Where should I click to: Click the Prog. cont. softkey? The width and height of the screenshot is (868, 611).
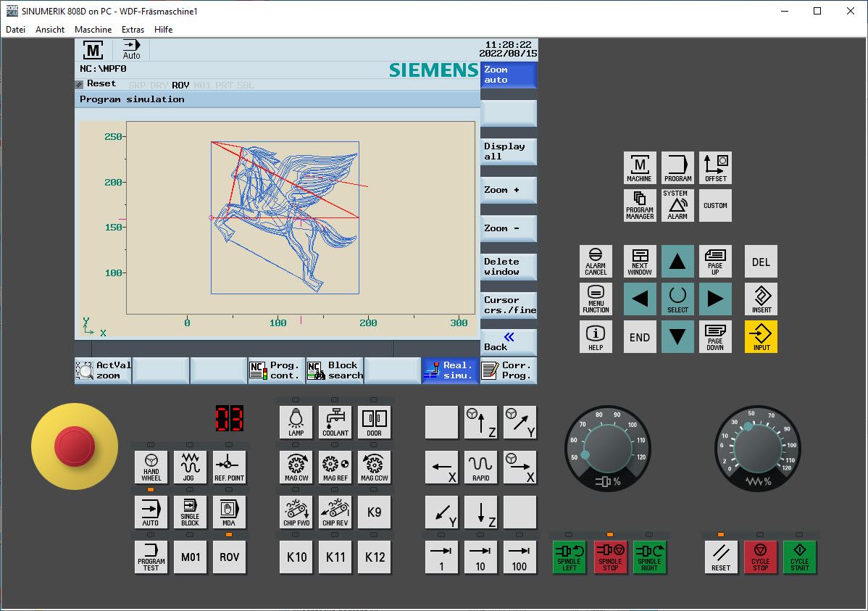coord(277,370)
